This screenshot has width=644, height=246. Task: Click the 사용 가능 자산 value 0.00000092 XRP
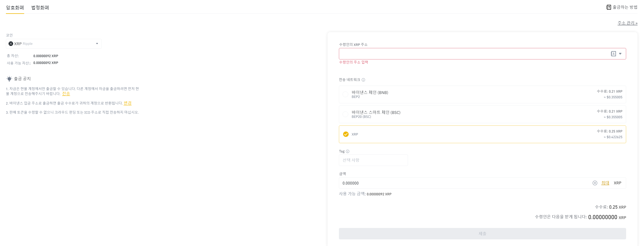pos(46,63)
